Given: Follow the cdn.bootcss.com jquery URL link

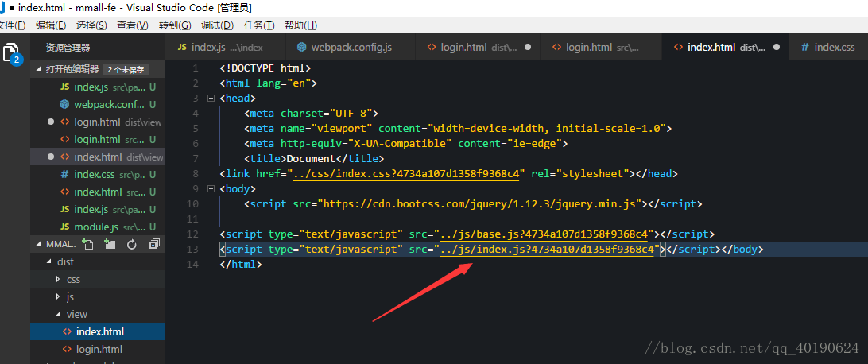Looking at the screenshot, I should (479, 204).
